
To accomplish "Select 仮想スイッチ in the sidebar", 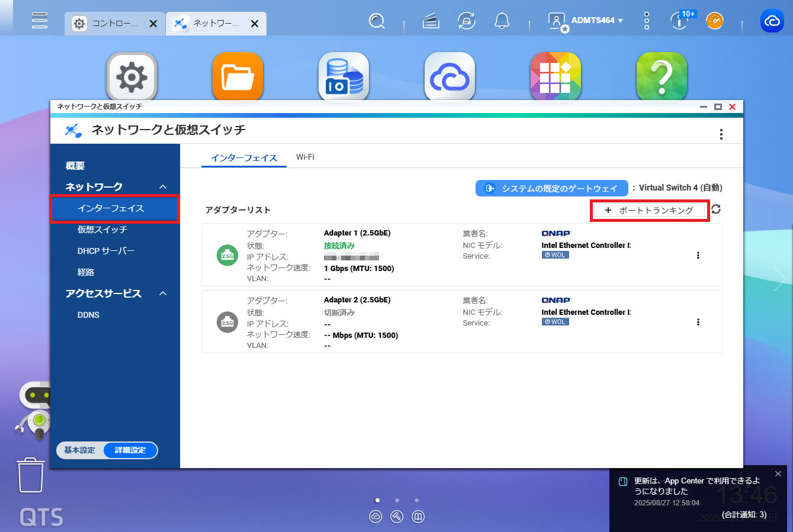I will click(102, 230).
